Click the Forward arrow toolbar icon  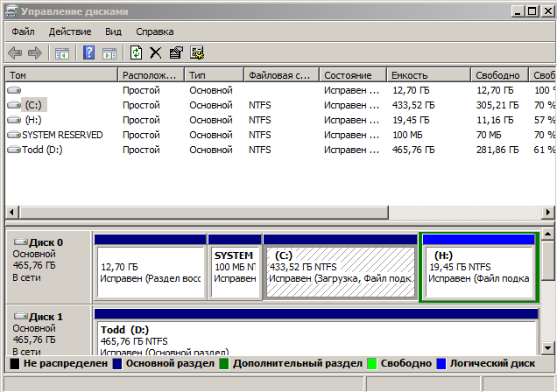click(x=36, y=53)
